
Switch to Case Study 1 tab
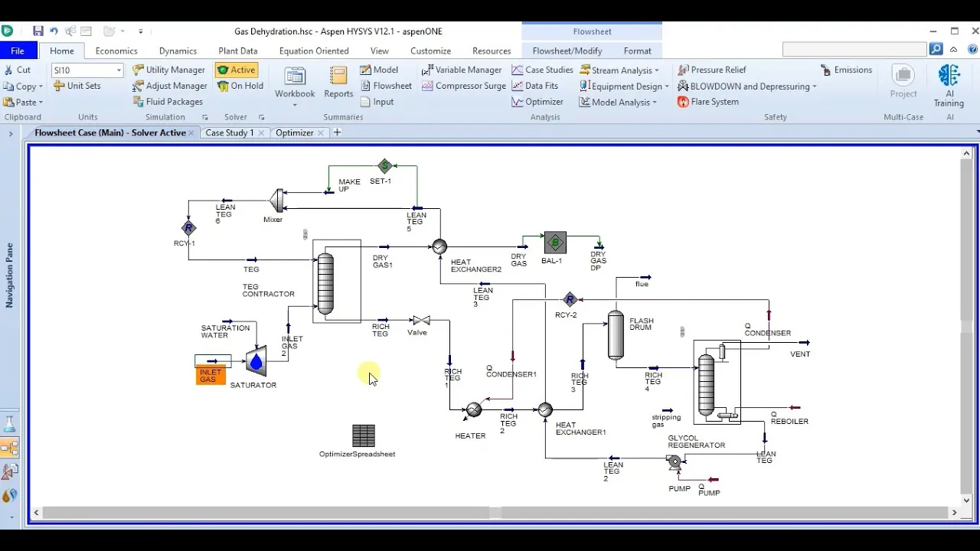coord(229,132)
